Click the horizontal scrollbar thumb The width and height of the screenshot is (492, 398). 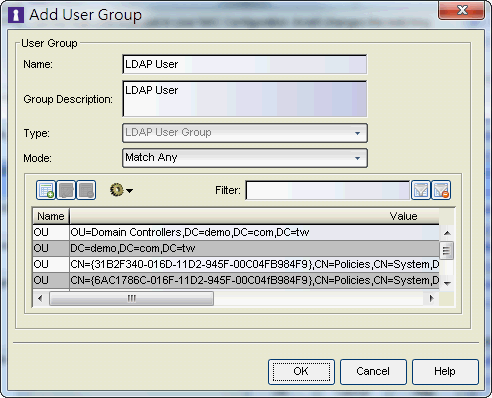[x=131, y=298]
